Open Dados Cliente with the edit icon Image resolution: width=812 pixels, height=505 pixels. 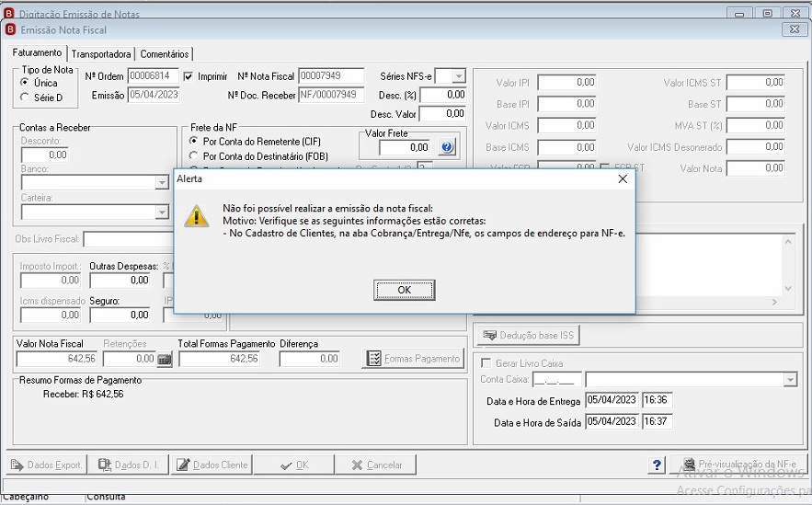coord(212,465)
